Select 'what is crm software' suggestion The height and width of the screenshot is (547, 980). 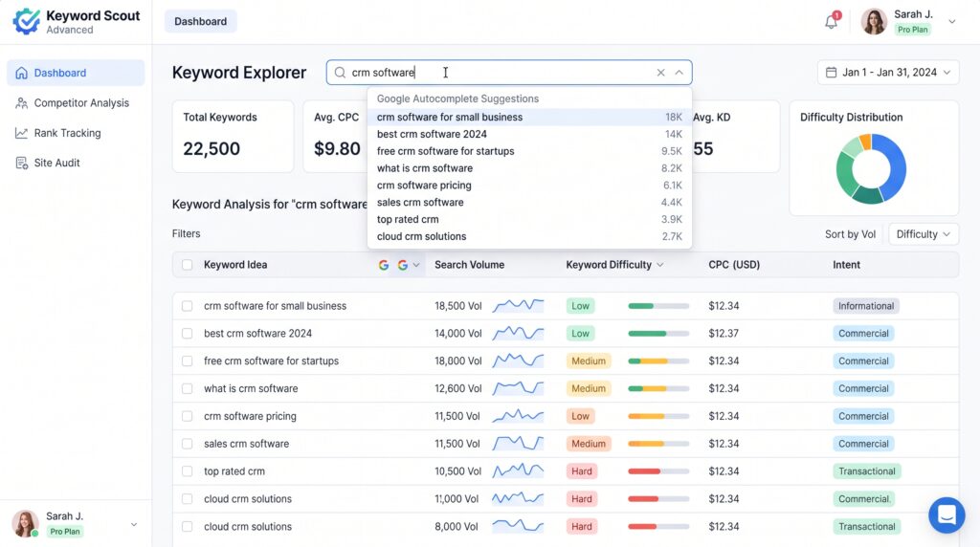tap(529, 168)
